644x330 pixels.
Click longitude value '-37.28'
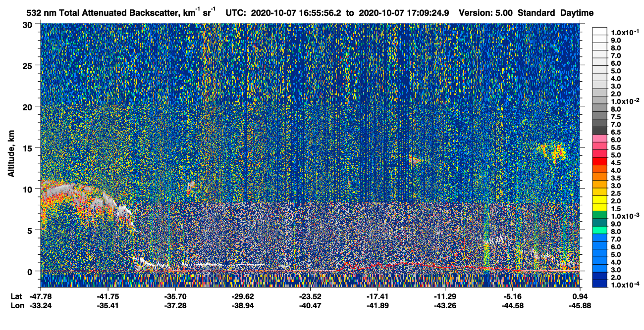tap(175, 306)
